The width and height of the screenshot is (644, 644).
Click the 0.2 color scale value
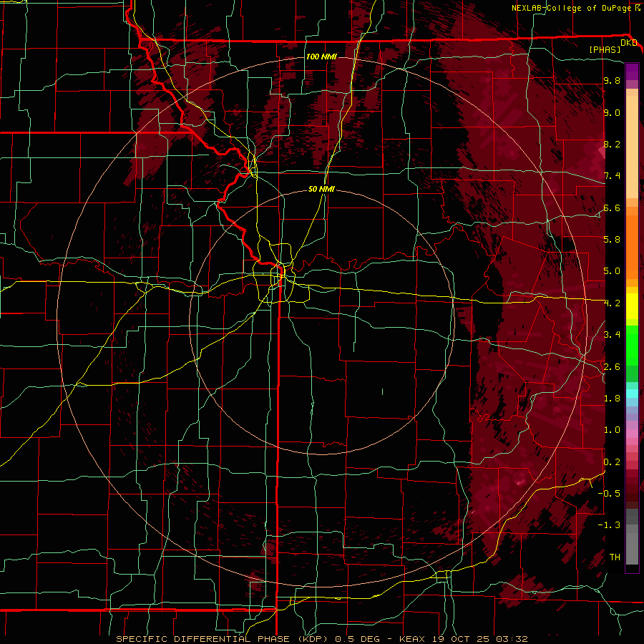click(x=612, y=462)
